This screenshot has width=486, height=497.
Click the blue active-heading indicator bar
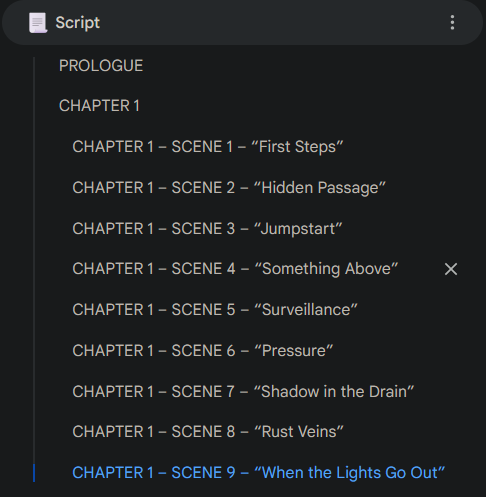(x=34, y=473)
